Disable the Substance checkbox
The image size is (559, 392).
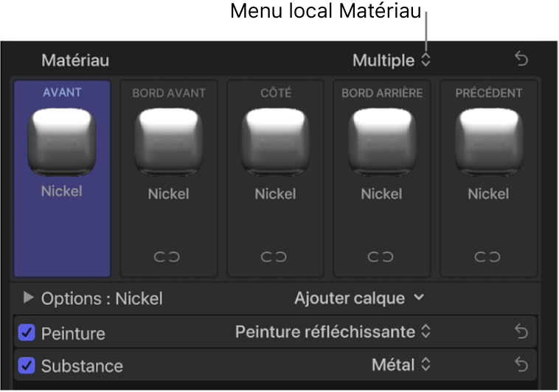tap(27, 365)
